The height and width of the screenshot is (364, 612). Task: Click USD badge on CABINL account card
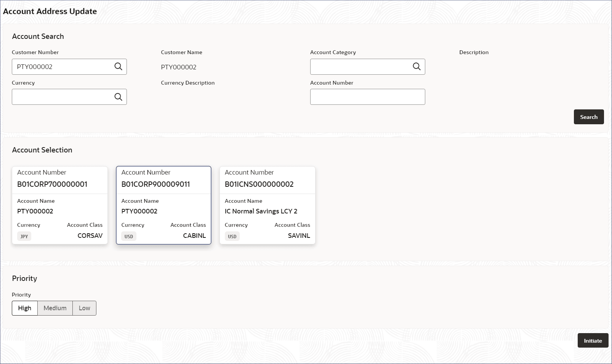click(129, 236)
